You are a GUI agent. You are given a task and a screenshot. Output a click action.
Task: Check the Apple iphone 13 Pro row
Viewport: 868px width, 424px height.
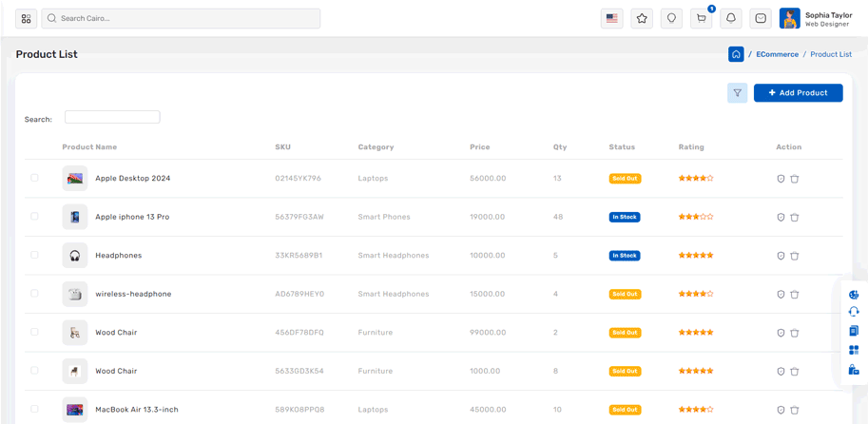point(34,217)
